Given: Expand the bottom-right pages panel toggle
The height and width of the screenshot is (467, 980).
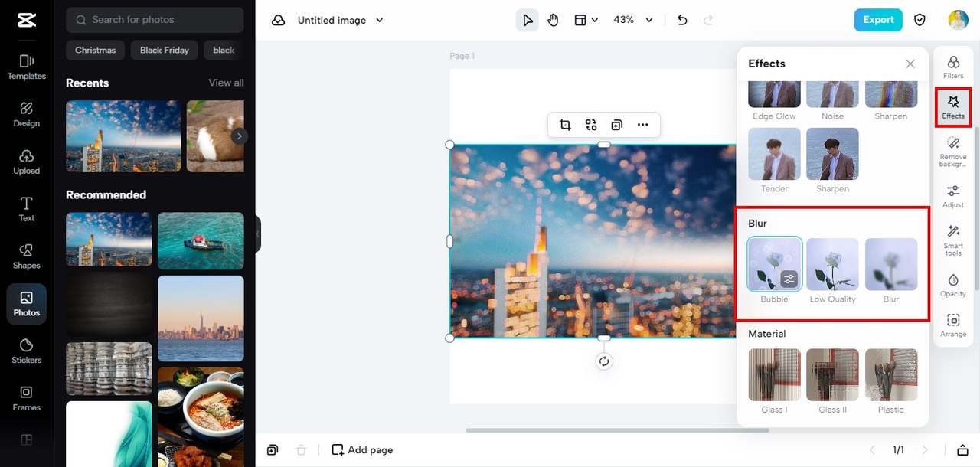Looking at the screenshot, I should [x=963, y=450].
